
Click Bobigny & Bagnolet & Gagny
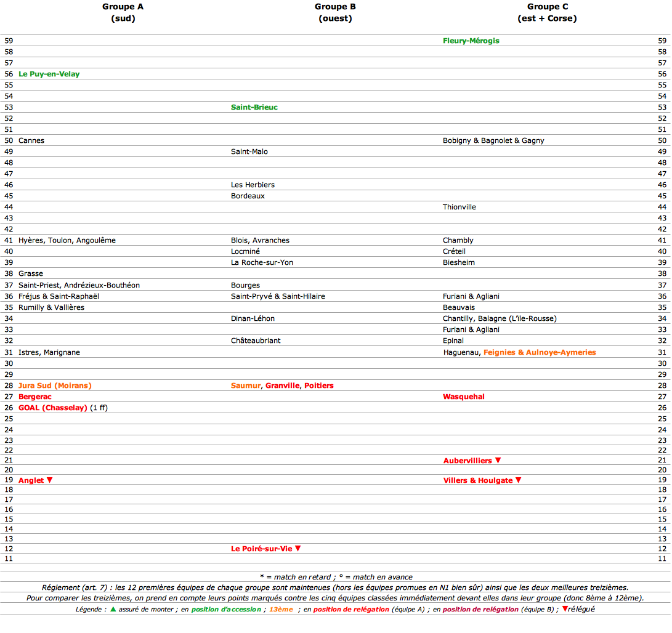(x=493, y=140)
